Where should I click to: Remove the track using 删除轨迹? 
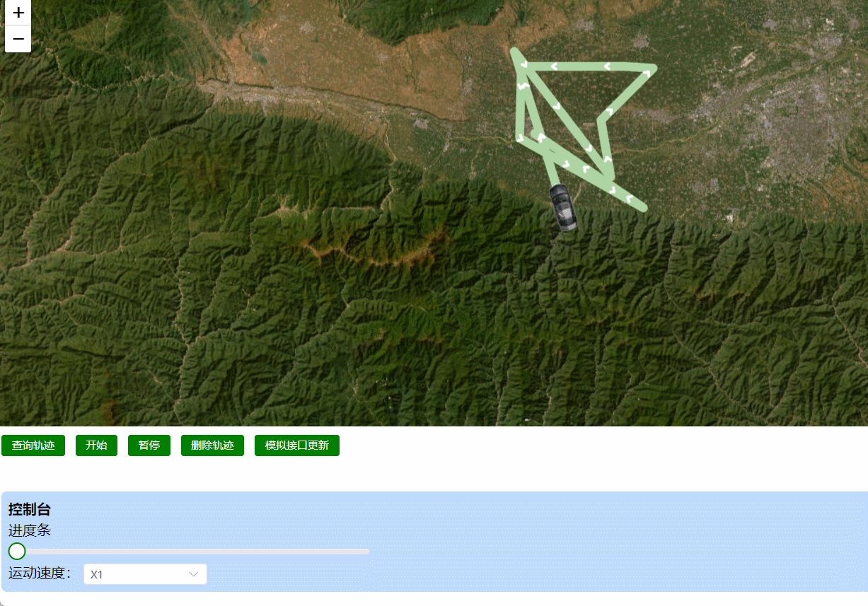point(212,445)
